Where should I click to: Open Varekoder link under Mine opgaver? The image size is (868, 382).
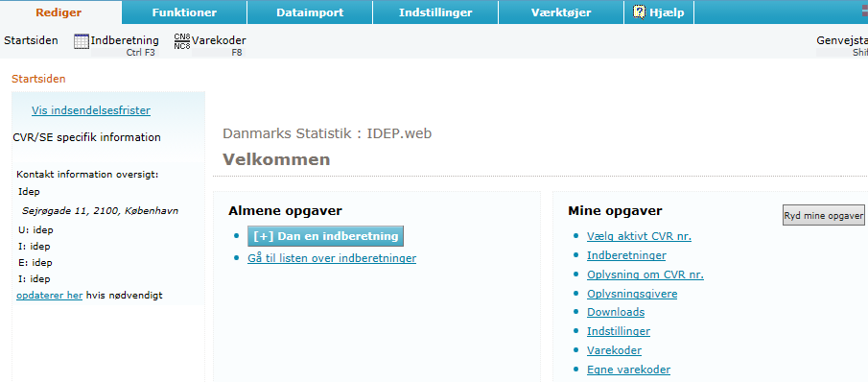[614, 350]
